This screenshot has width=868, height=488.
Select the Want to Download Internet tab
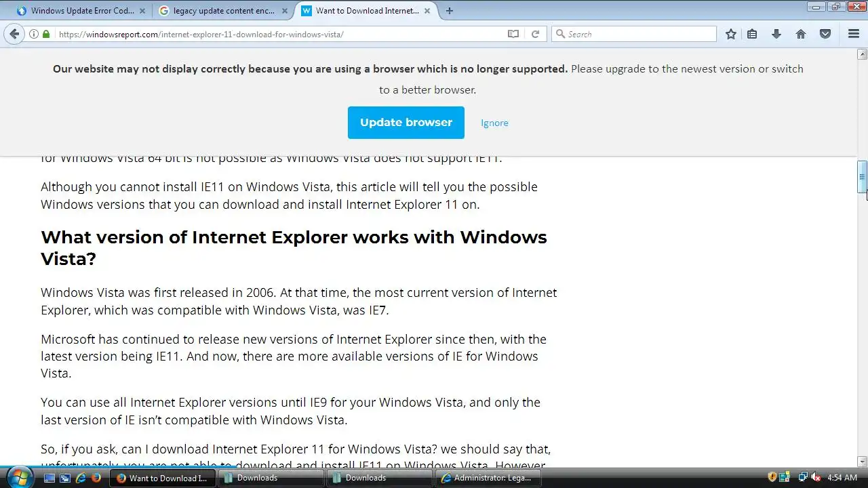point(366,11)
